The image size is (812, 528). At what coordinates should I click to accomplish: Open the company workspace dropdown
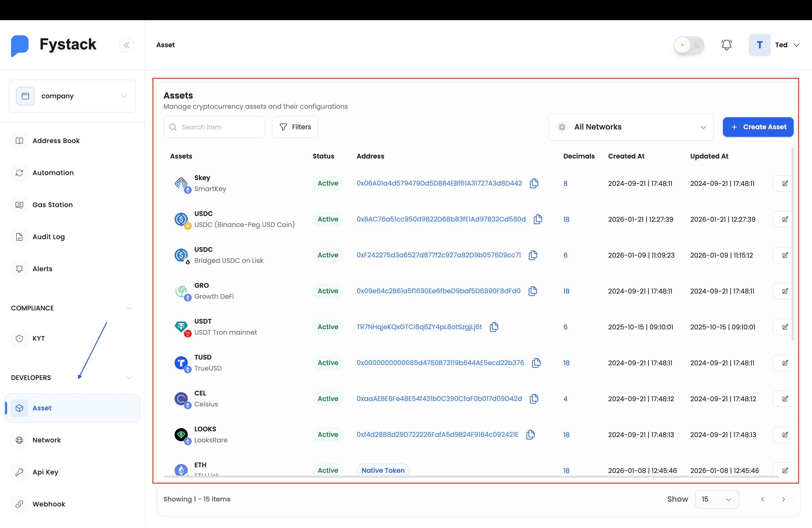click(x=72, y=96)
